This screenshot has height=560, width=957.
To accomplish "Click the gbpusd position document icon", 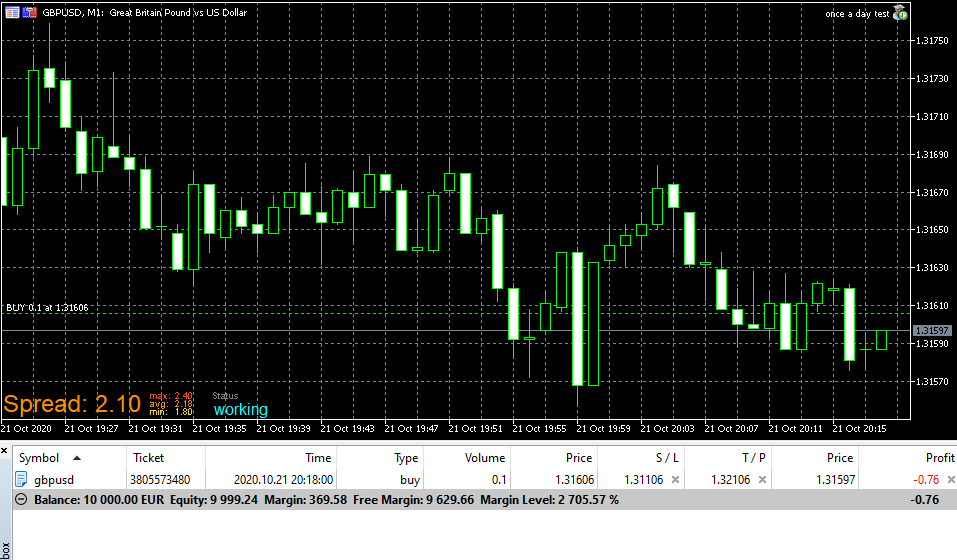I will coord(21,479).
